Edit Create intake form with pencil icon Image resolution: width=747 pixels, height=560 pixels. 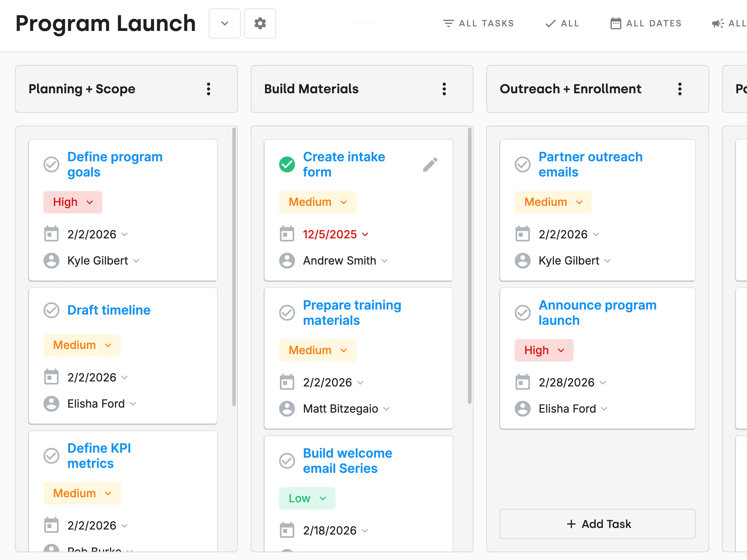point(430,164)
